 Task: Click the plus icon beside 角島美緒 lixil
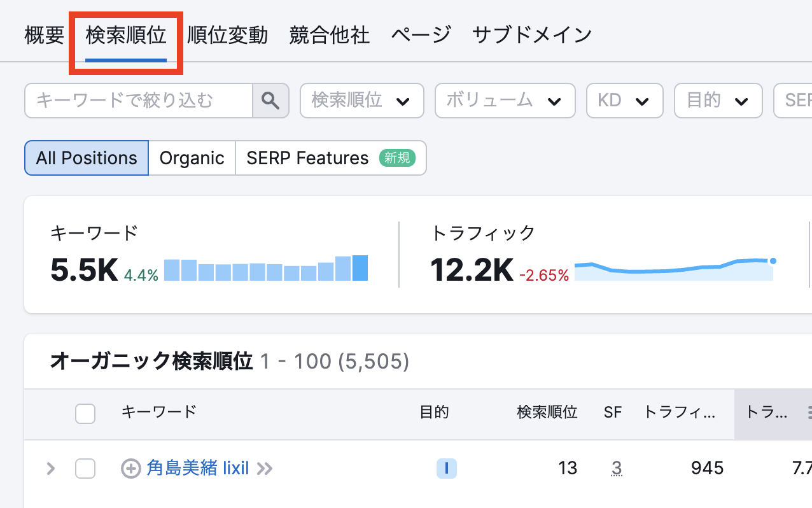[x=130, y=469]
